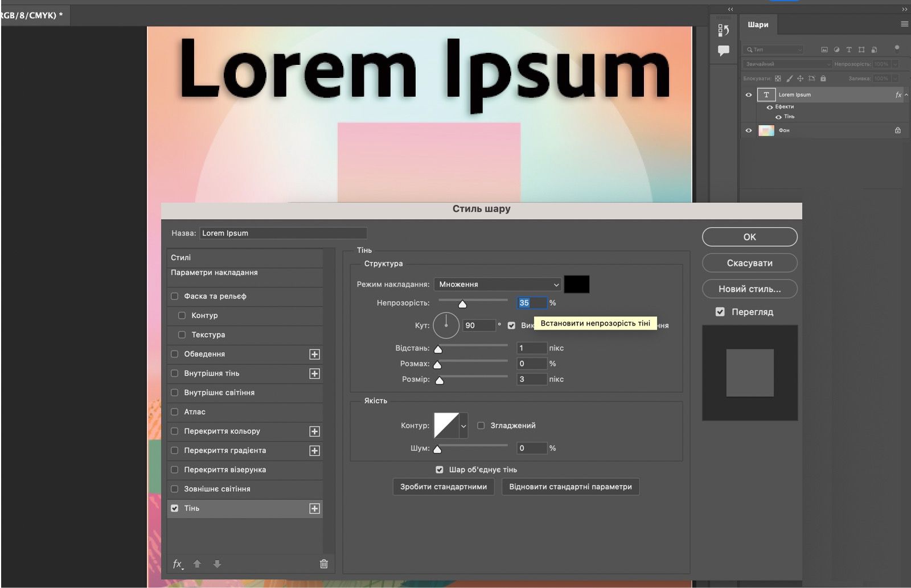
Task: Click Відновити стандартні параметри button
Action: [x=571, y=487]
